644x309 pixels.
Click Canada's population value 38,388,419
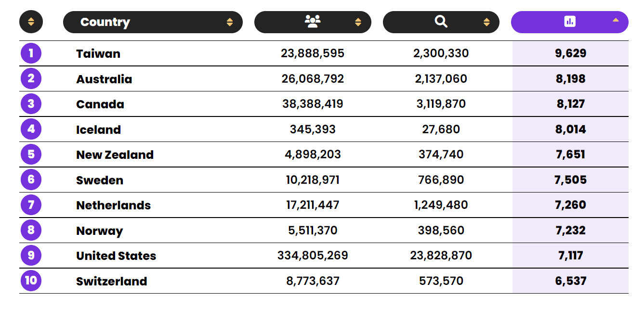313,104
